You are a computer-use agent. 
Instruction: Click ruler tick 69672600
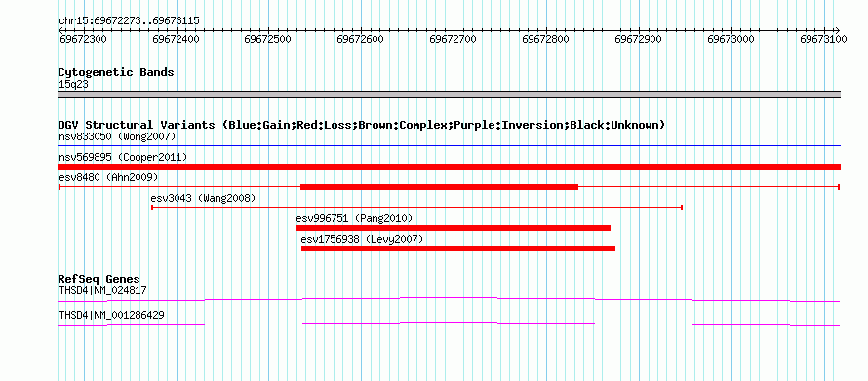click(x=361, y=39)
